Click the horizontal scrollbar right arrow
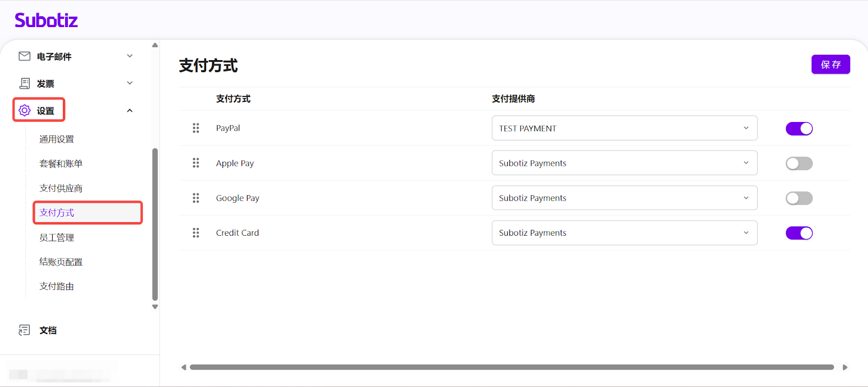868x387 pixels. [845, 367]
